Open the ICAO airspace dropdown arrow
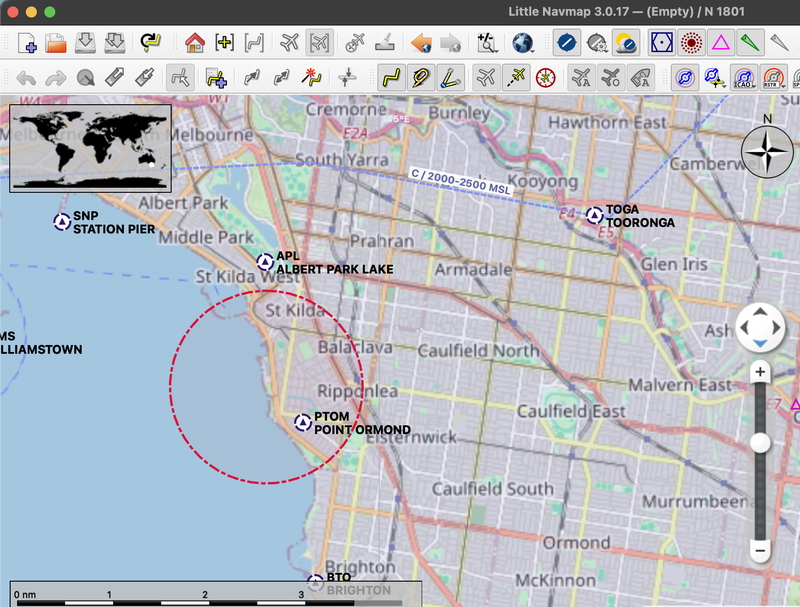This screenshot has height=607, width=800. 754,86
